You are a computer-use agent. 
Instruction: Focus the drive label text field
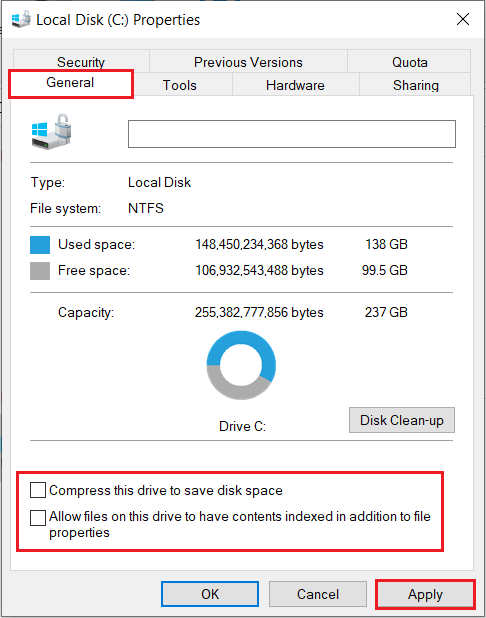[x=292, y=134]
